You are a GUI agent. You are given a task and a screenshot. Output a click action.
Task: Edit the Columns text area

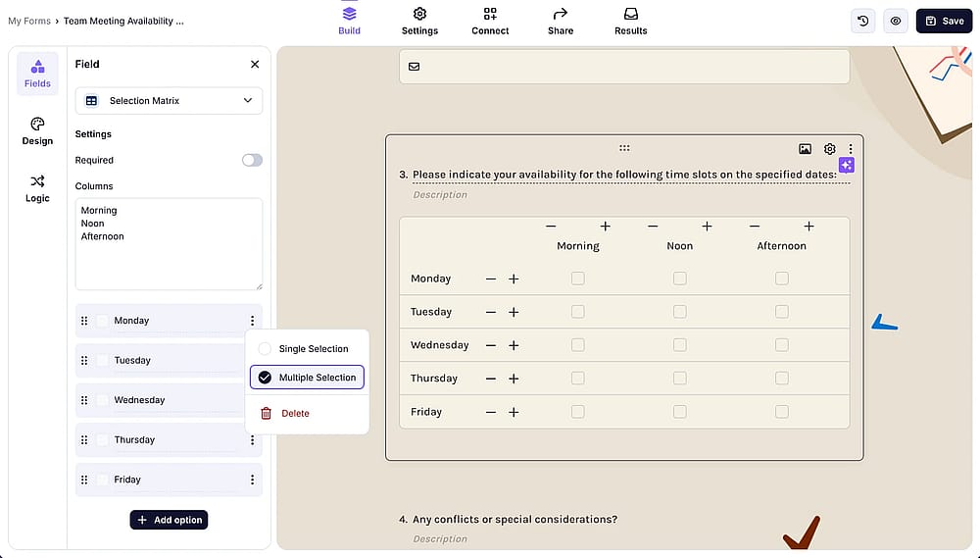169,244
